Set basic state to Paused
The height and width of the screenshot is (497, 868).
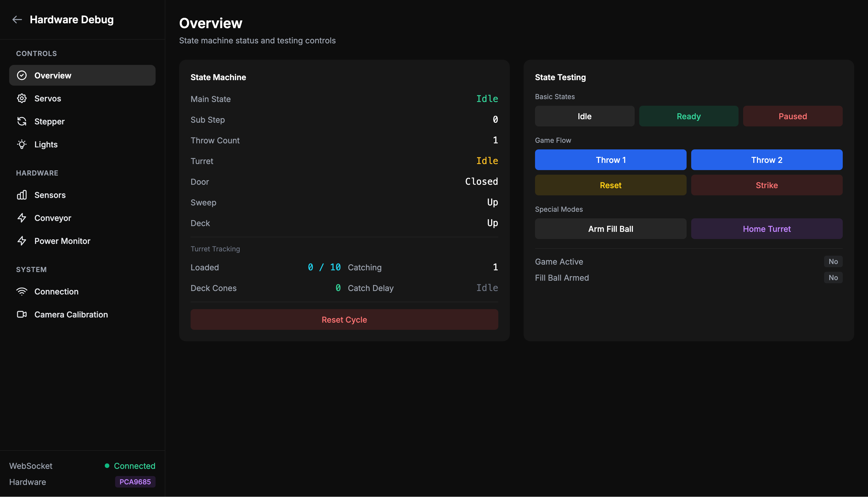point(792,116)
